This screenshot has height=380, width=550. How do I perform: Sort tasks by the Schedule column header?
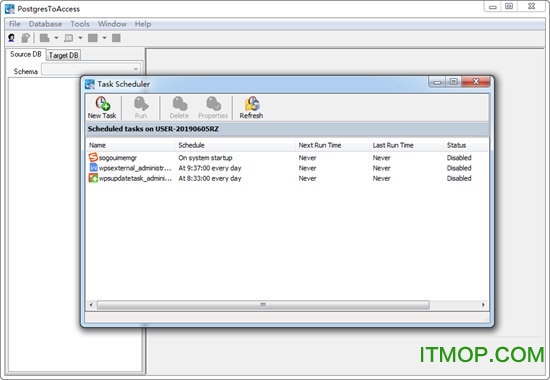191,145
